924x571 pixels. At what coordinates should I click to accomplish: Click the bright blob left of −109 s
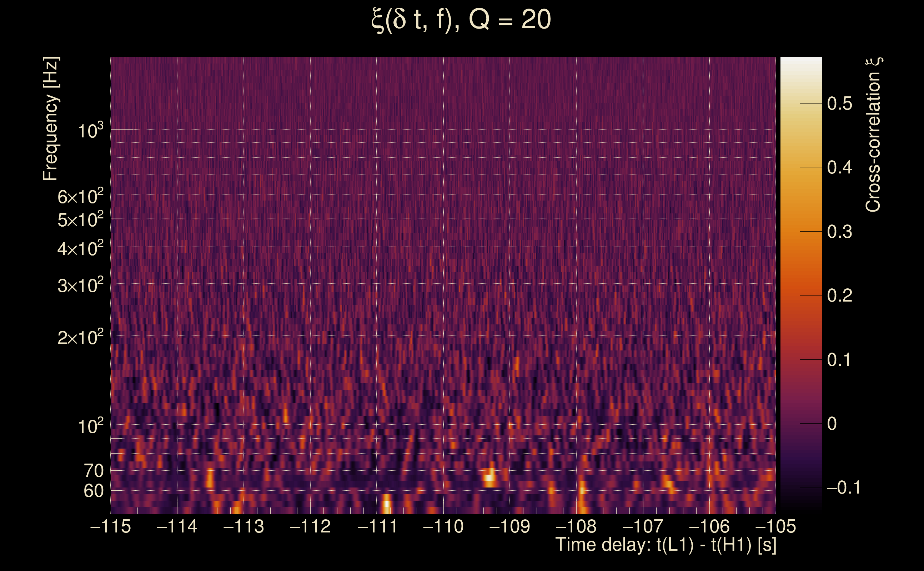489,477
